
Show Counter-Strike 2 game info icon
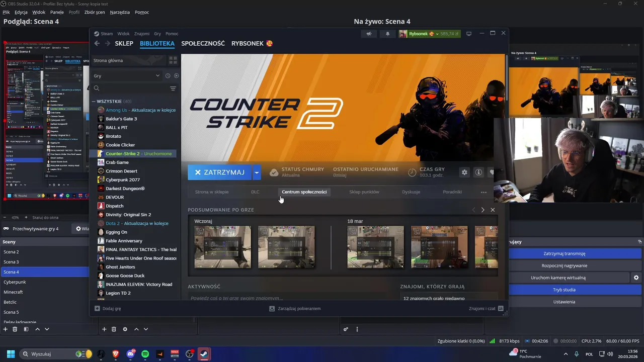click(478, 172)
